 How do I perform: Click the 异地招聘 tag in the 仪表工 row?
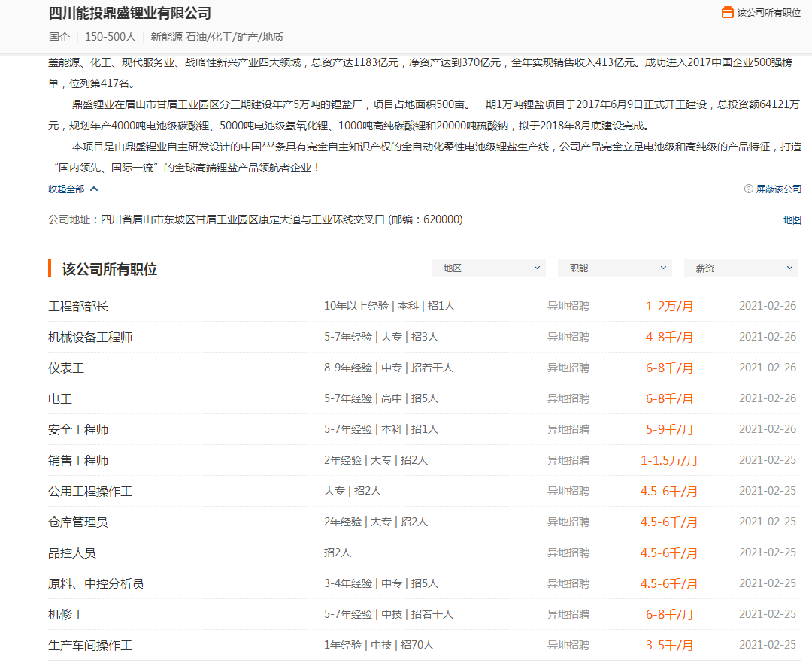(x=568, y=368)
